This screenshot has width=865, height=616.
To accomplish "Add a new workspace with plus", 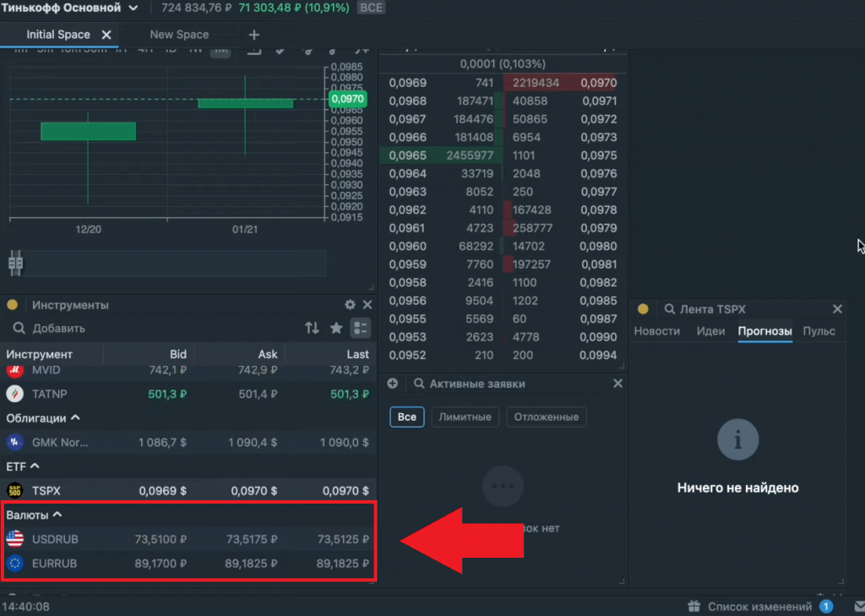I will pyautogui.click(x=253, y=35).
